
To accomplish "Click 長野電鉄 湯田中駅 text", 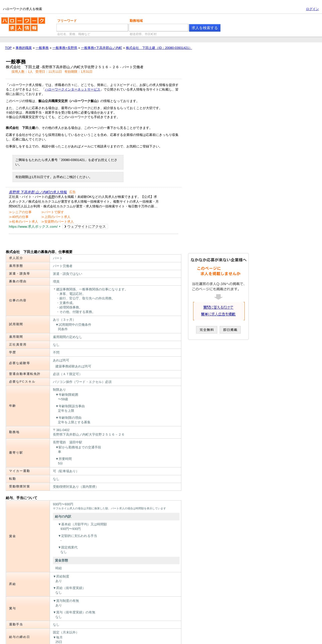I will pyautogui.click(x=67, y=442).
